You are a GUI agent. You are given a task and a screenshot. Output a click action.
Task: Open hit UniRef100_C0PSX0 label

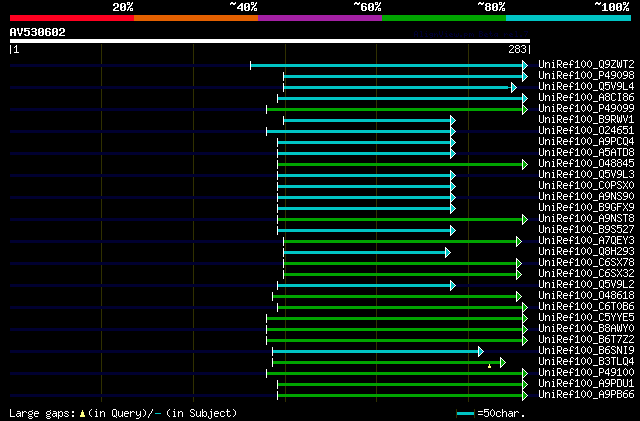(x=586, y=186)
